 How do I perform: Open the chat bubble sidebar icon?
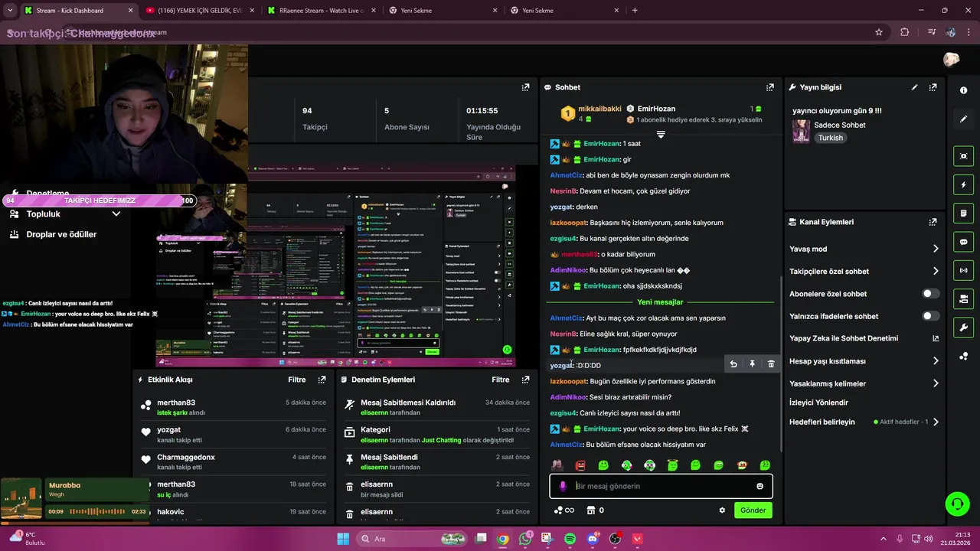click(963, 242)
